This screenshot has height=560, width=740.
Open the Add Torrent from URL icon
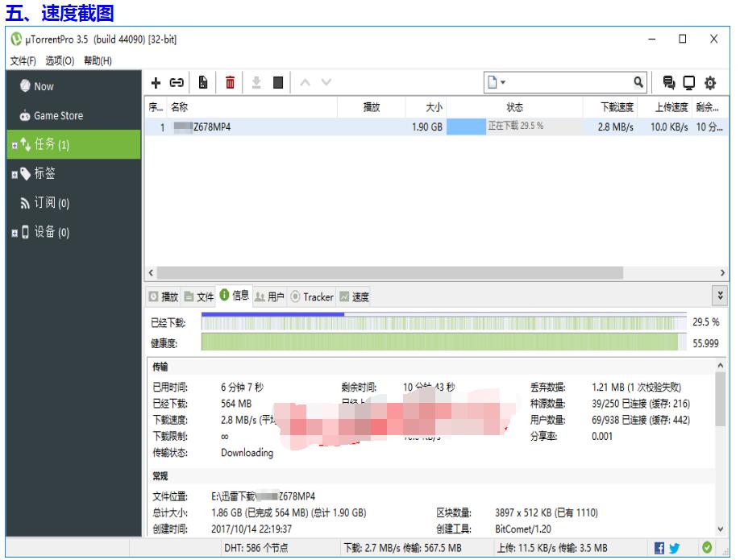coord(177,81)
